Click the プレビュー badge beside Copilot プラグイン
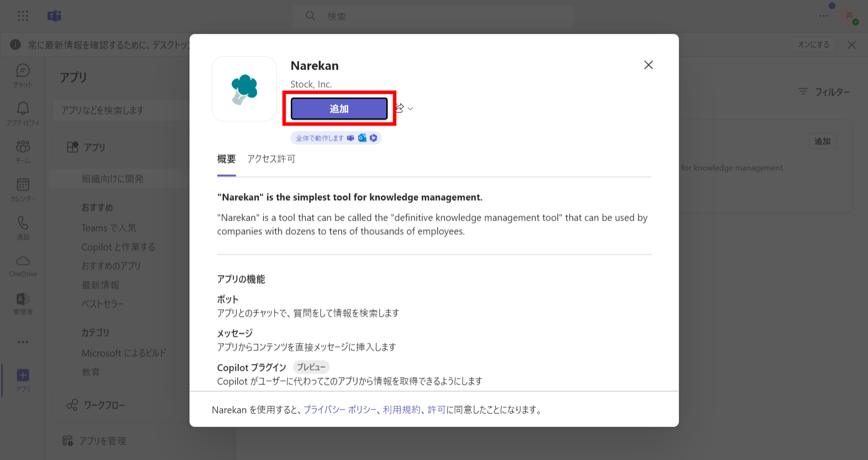This screenshot has height=460, width=868. (x=311, y=367)
